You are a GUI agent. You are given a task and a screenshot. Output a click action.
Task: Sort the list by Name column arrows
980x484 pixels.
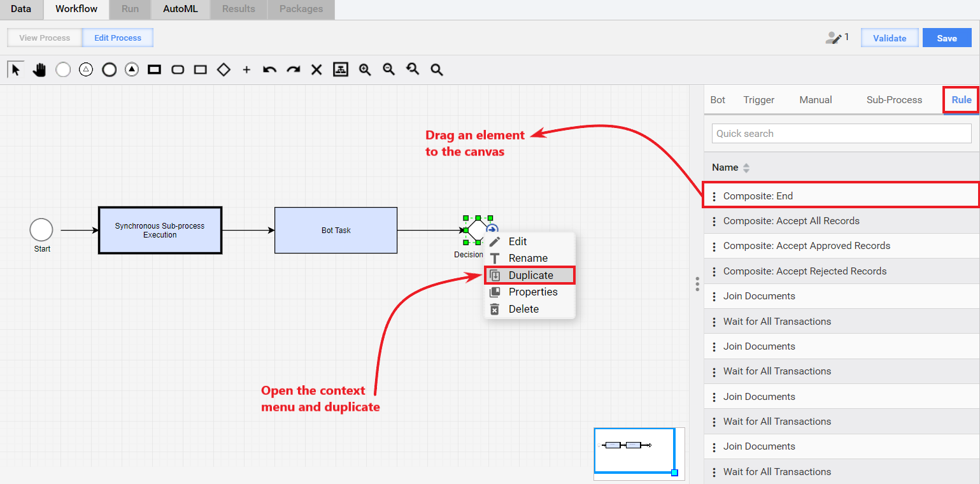(746, 167)
